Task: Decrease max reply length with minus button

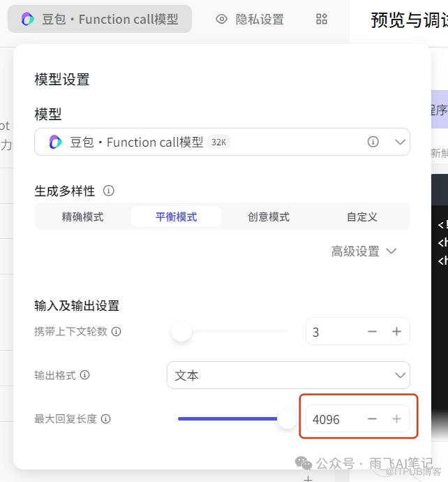Action: (372, 419)
